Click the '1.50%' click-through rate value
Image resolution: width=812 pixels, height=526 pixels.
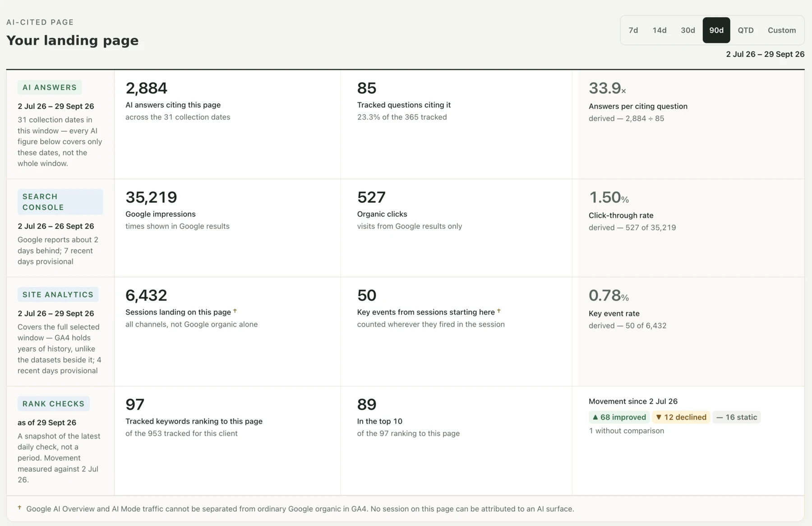point(609,197)
